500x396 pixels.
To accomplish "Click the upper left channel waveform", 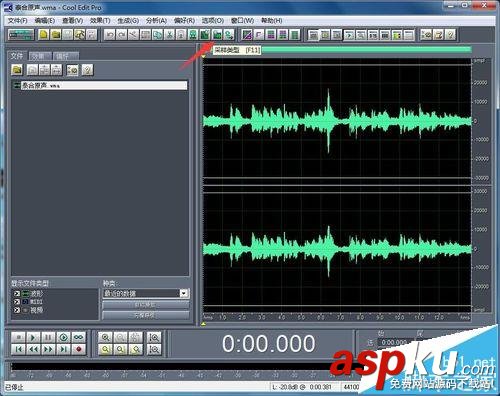I will tap(337, 121).
